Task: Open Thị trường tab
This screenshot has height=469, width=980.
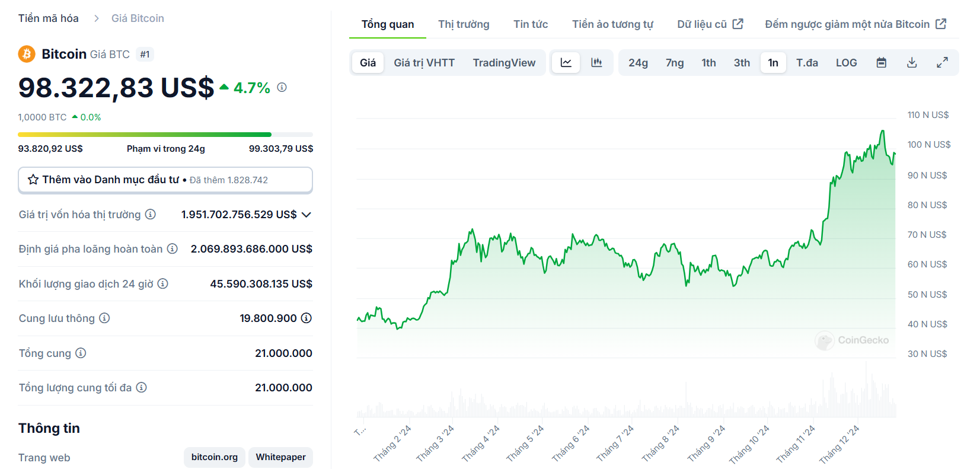Action: tap(464, 24)
